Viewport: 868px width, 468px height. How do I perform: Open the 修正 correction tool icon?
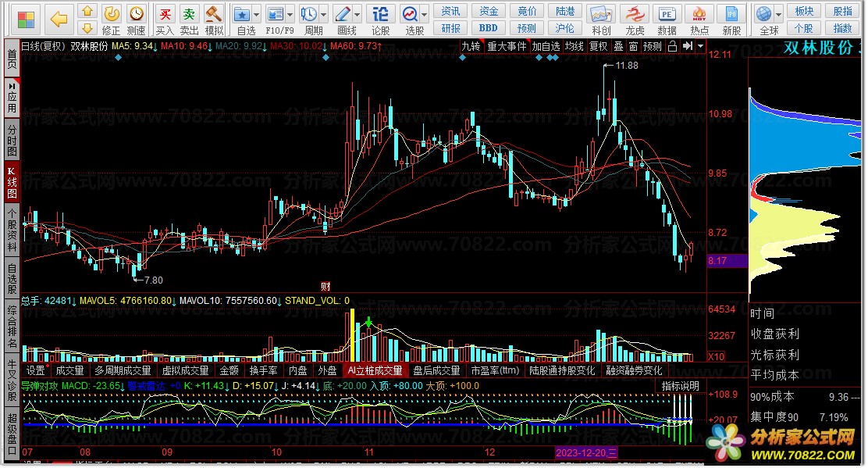112,20
